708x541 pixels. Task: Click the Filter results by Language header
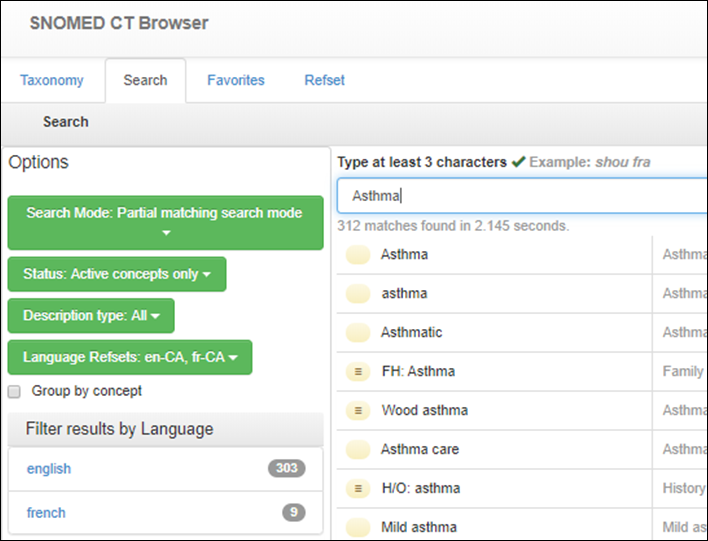166,429
